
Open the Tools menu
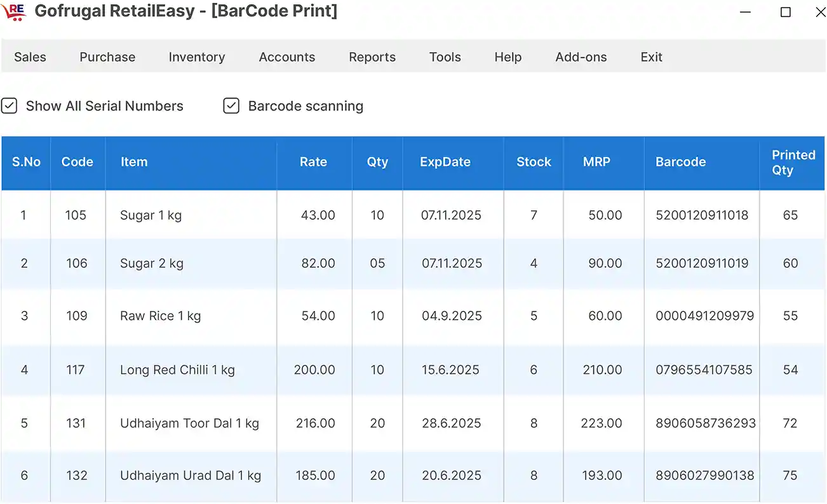click(x=445, y=56)
